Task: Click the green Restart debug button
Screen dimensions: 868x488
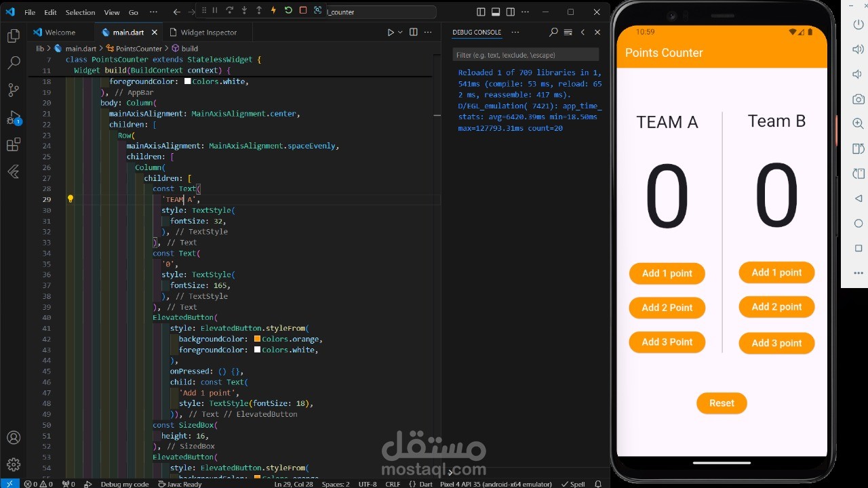Action: 288,10
